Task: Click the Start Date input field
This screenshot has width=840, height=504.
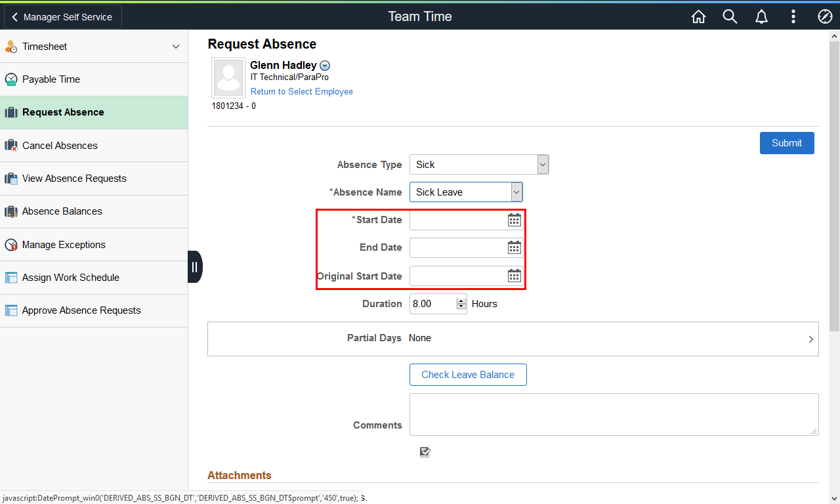Action: coord(458,220)
